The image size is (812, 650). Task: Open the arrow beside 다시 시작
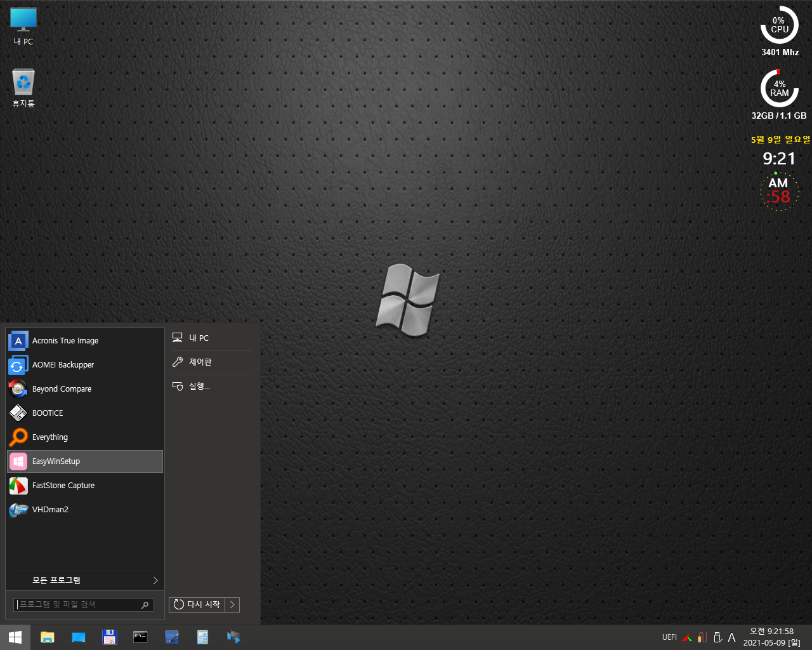pyautogui.click(x=232, y=605)
